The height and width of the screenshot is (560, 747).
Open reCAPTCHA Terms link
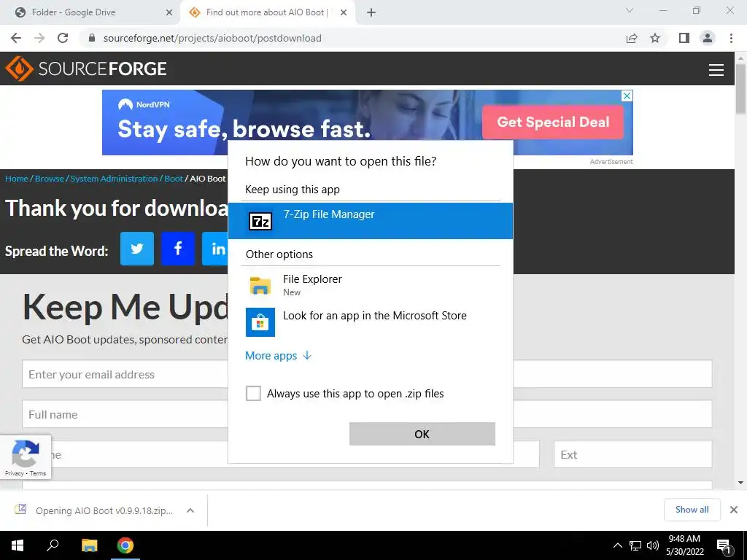[38, 473]
